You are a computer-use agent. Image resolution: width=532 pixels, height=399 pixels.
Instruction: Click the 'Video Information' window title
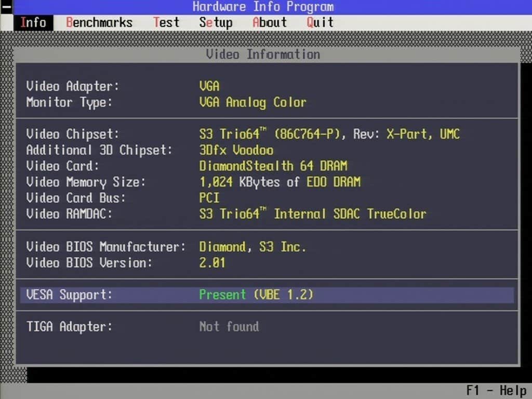263,54
